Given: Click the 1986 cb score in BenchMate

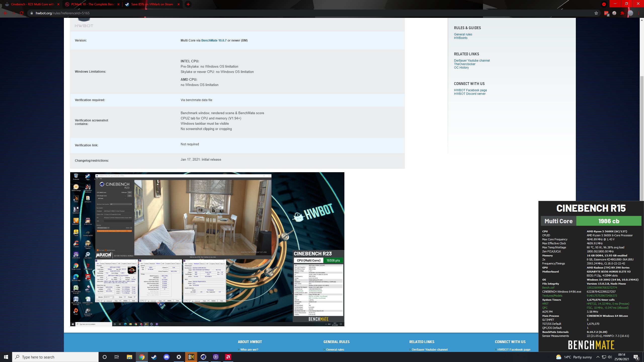Looking at the screenshot, I should tap(609, 221).
